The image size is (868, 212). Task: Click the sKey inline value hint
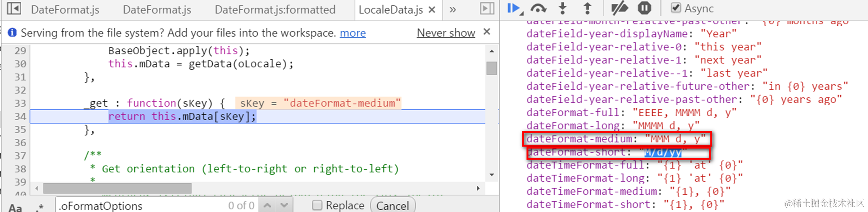pos(318,103)
